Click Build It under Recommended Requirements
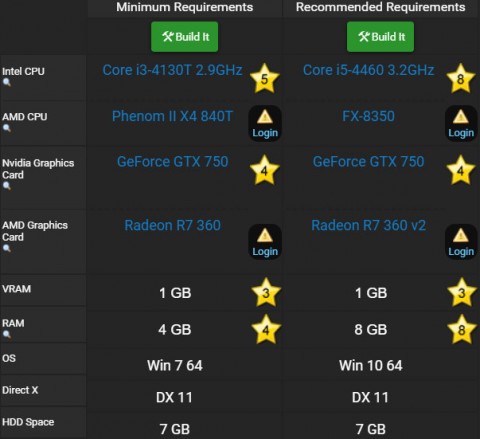The height and width of the screenshot is (439, 480). click(x=380, y=37)
